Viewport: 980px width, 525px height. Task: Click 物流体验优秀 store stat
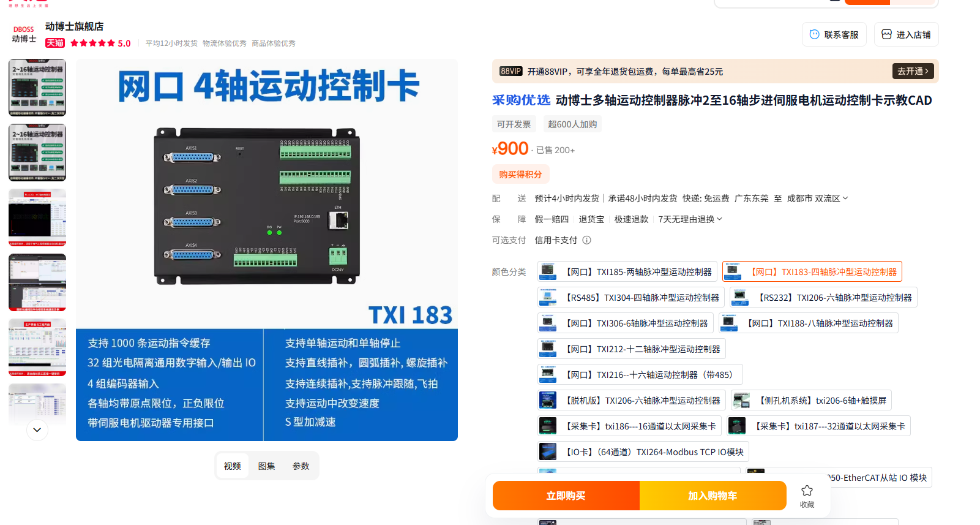tap(225, 43)
